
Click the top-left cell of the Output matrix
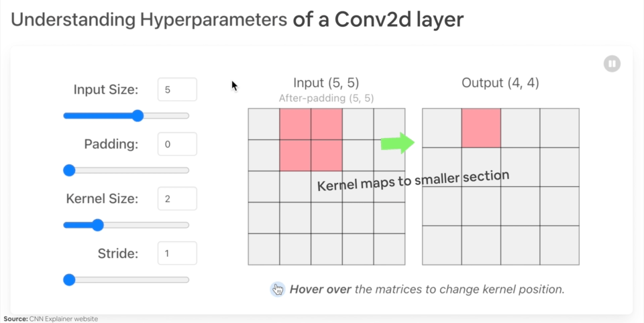pyautogui.click(x=442, y=128)
